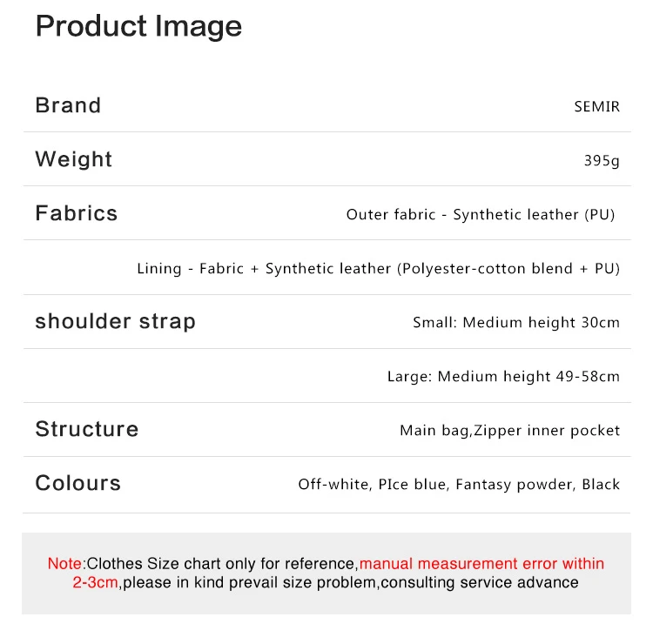Click the Outer fabric Synthetic leather text
This screenshot has width=653, height=644.
(480, 214)
